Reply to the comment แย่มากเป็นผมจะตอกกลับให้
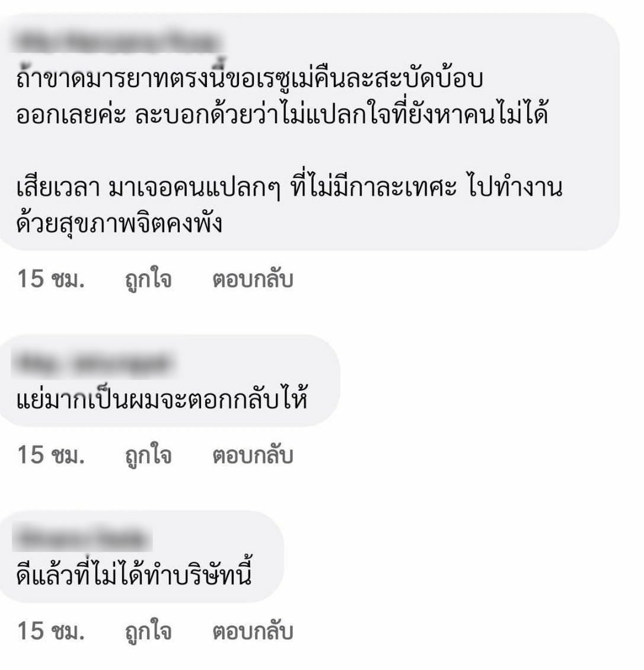This screenshot has height=670, width=644. (253, 455)
